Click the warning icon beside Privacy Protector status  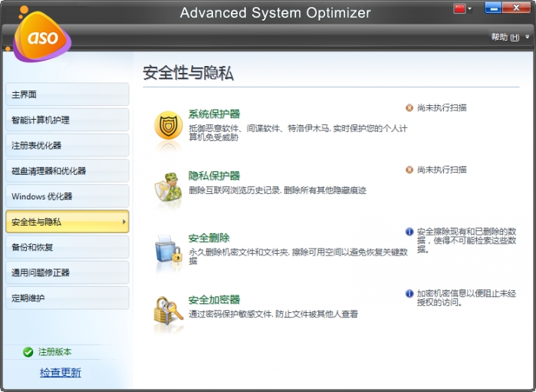409,170
